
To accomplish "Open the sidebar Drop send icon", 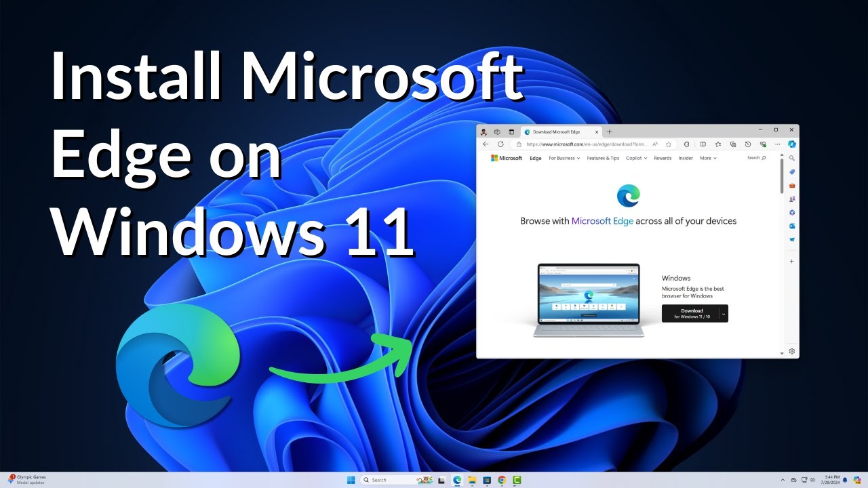I will [x=792, y=239].
